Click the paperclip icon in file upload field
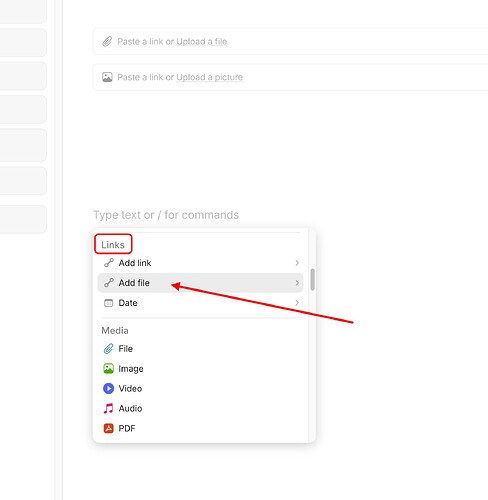 pyautogui.click(x=107, y=42)
